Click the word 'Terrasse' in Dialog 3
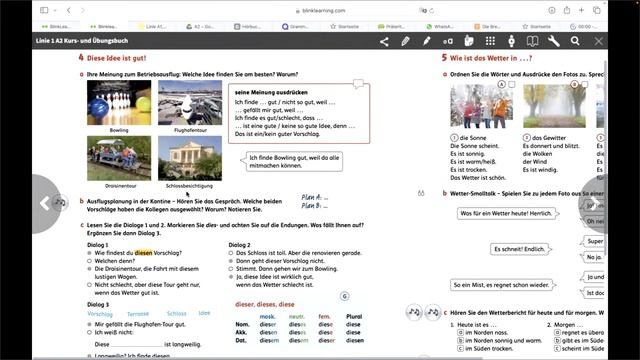The image size is (640, 360). coord(138,314)
